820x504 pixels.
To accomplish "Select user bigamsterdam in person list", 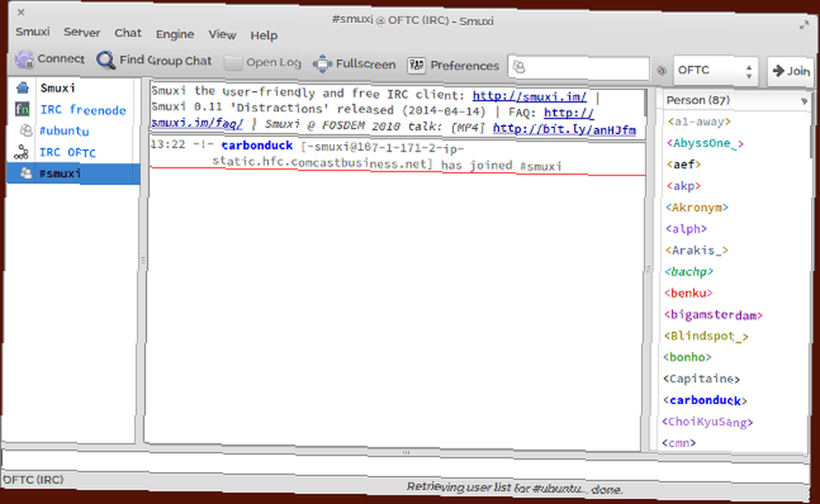I will pos(713,315).
